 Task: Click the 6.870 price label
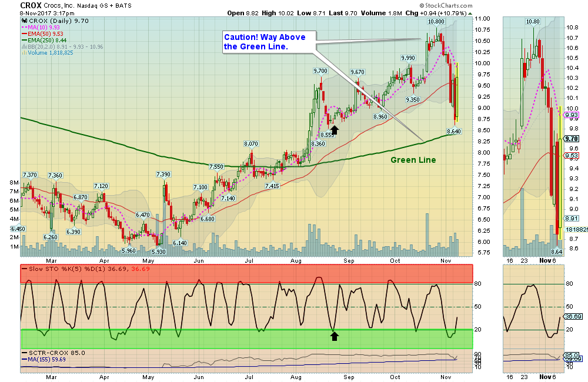tap(81, 197)
